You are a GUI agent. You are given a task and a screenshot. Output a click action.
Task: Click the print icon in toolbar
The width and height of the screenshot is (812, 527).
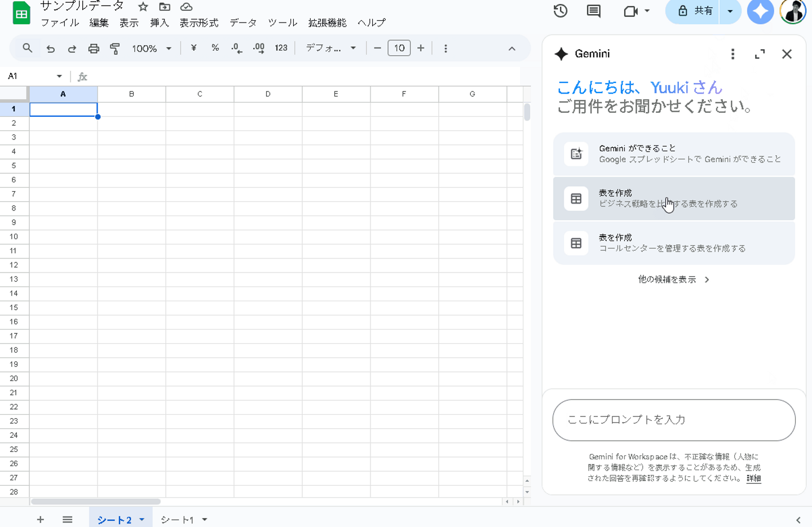[94, 49]
